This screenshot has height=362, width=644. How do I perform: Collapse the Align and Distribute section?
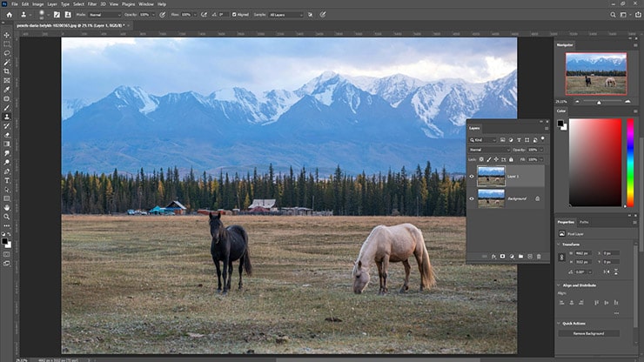[x=559, y=285]
